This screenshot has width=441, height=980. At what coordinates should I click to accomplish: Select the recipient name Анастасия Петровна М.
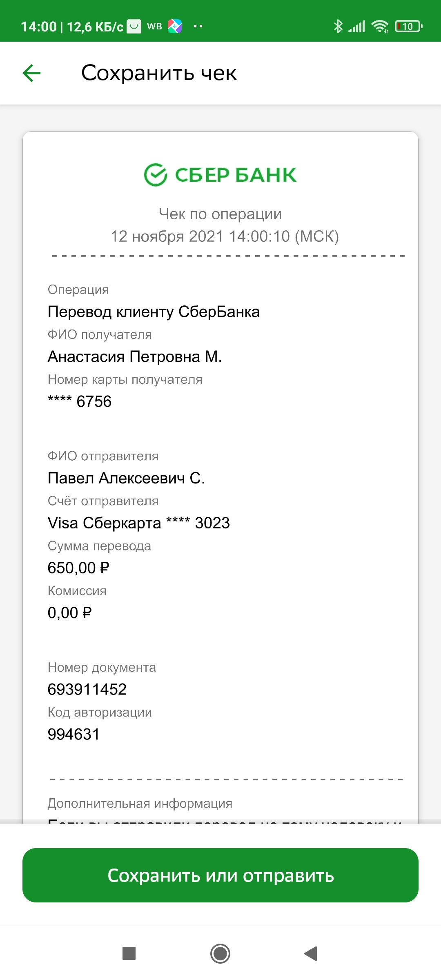(135, 356)
